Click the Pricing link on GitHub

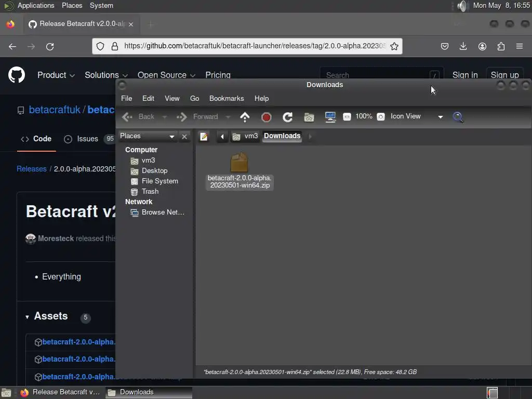pyautogui.click(x=218, y=75)
